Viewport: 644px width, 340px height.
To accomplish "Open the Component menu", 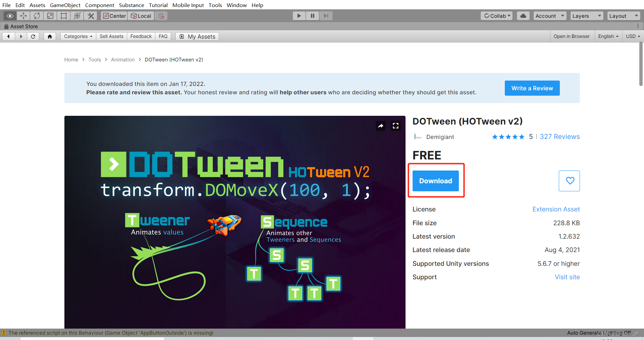I will point(100,5).
